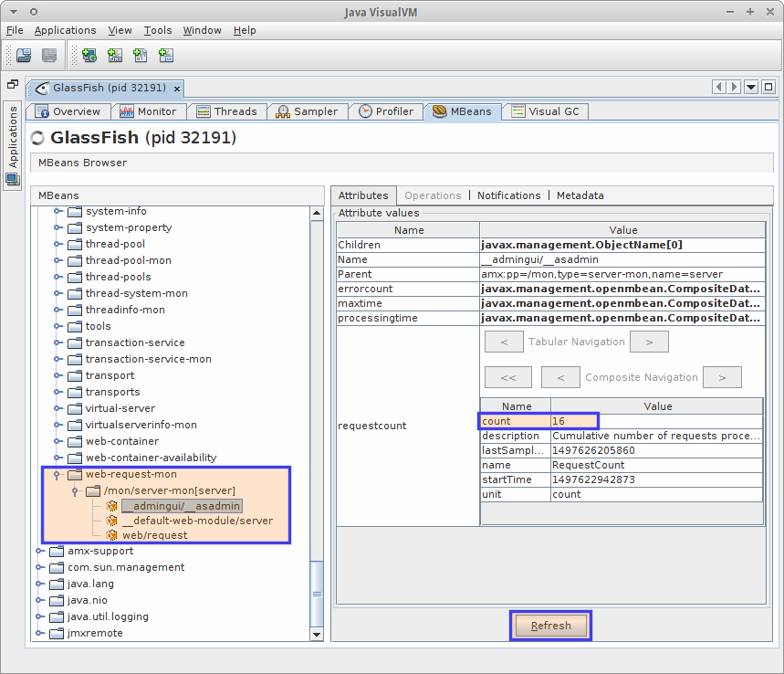Viewport: 784px width, 674px height.
Task: Switch to the Profiler tab
Action: 386,111
